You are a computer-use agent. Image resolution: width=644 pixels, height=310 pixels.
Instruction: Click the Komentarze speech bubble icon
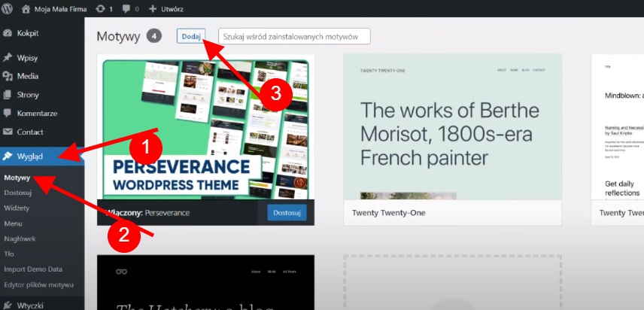pyautogui.click(x=8, y=114)
